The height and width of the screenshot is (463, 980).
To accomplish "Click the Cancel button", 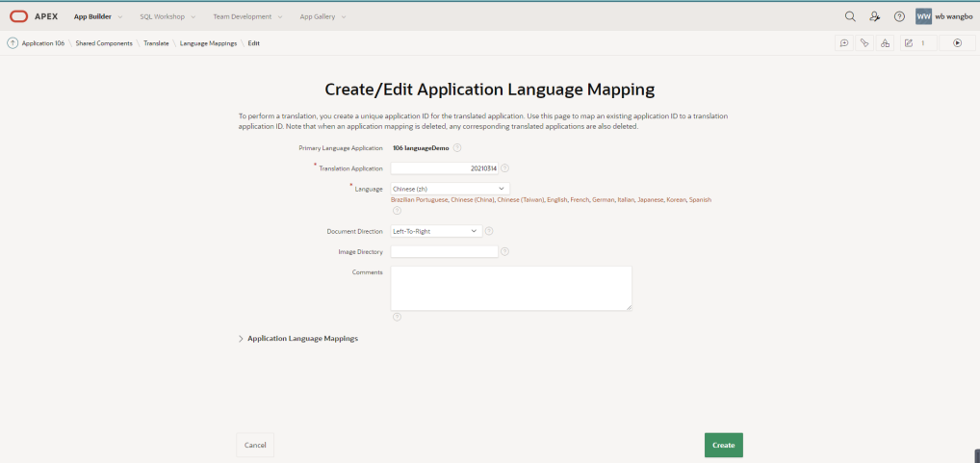I will pyautogui.click(x=255, y=445).
